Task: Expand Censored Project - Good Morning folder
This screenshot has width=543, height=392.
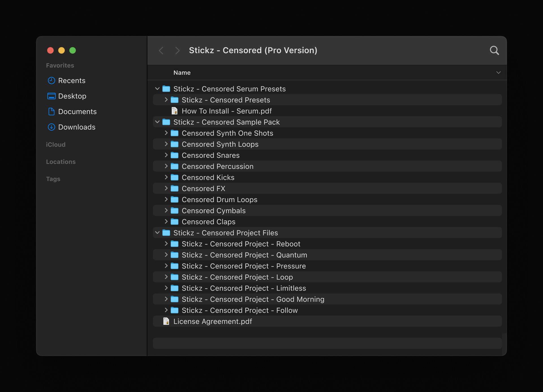Action: 166,299
